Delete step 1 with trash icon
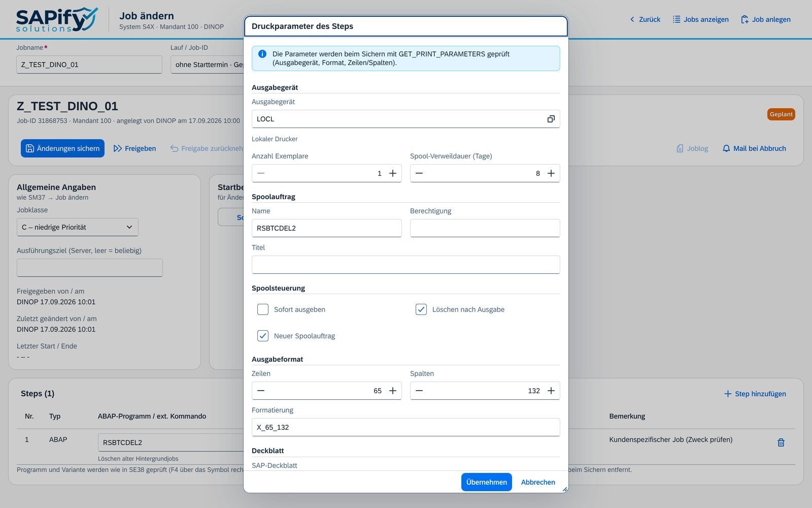 click(x=781, y=442)
